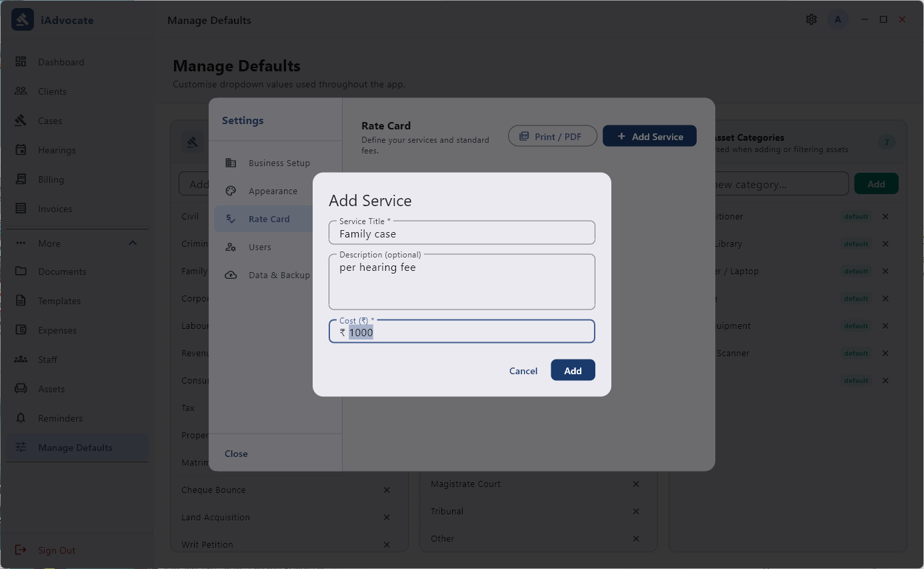This screenshot has height=569, width=924.
Task: Click green Add category button
Action: [x=876, y=184]
